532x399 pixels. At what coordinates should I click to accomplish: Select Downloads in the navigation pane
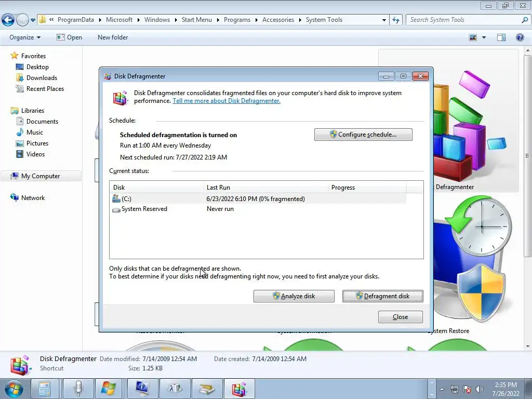(42, 78)
